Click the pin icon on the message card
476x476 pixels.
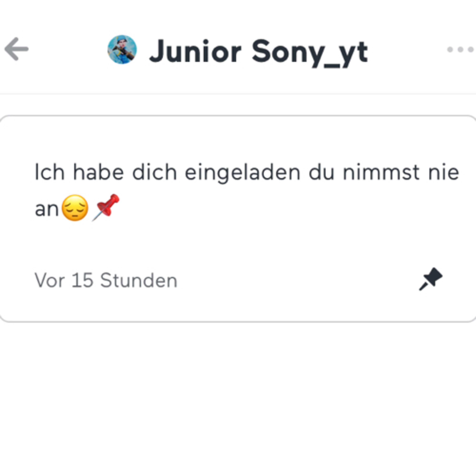coord(431,279)
